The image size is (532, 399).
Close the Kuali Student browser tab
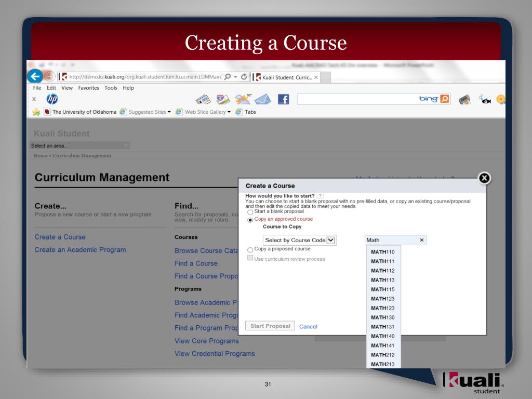point(316,77)
